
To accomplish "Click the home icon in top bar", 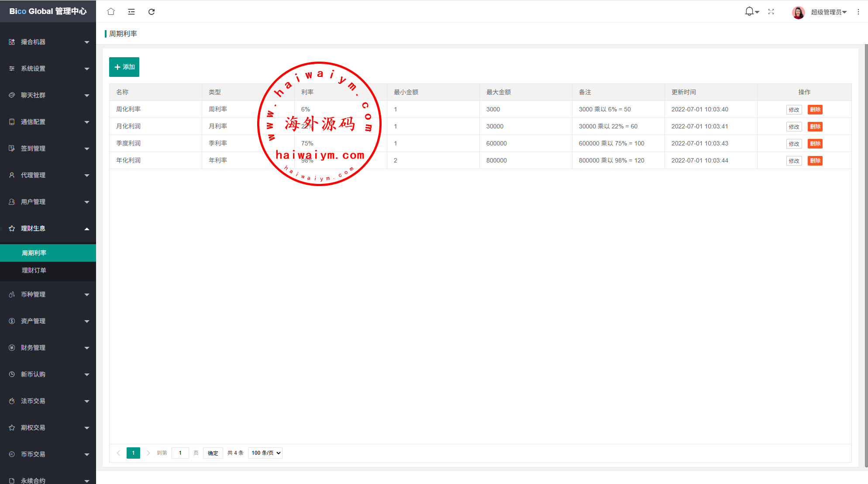I will 111,12.
